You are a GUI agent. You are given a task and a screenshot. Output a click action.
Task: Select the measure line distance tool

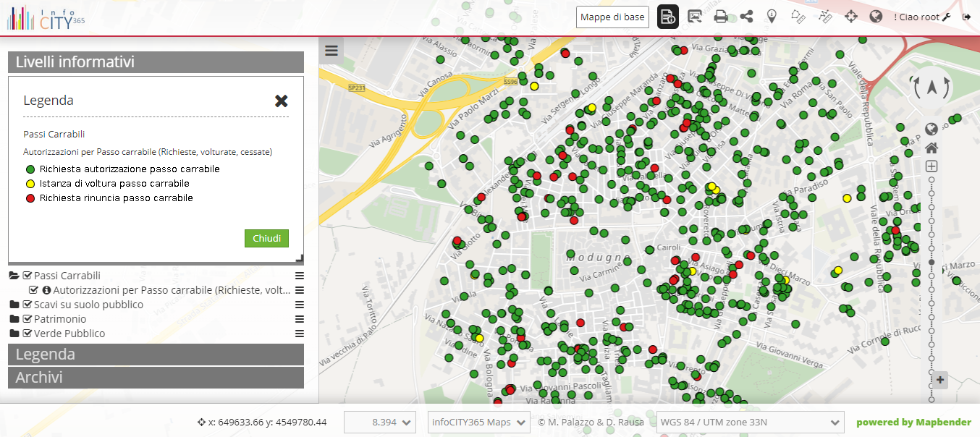(825, 17)
